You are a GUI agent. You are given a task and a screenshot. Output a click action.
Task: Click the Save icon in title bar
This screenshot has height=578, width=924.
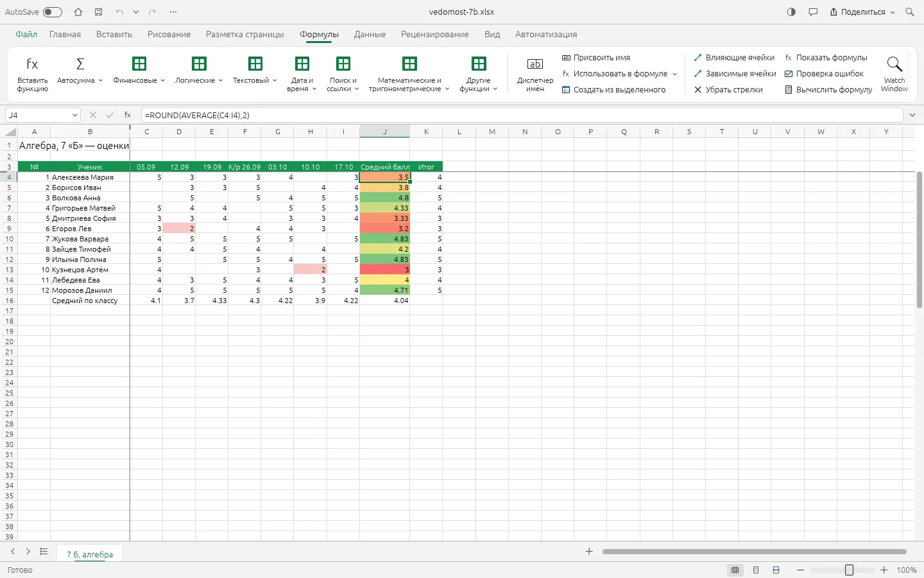pos(98,12)
